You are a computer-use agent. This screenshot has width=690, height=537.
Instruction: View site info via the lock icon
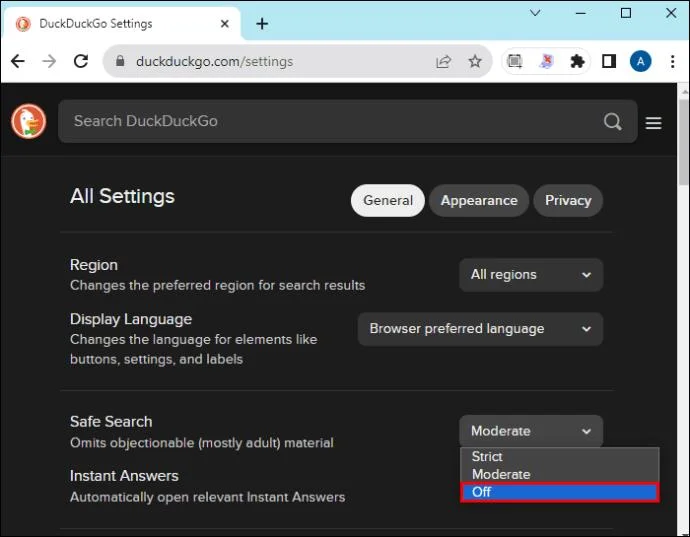point(120,61)
